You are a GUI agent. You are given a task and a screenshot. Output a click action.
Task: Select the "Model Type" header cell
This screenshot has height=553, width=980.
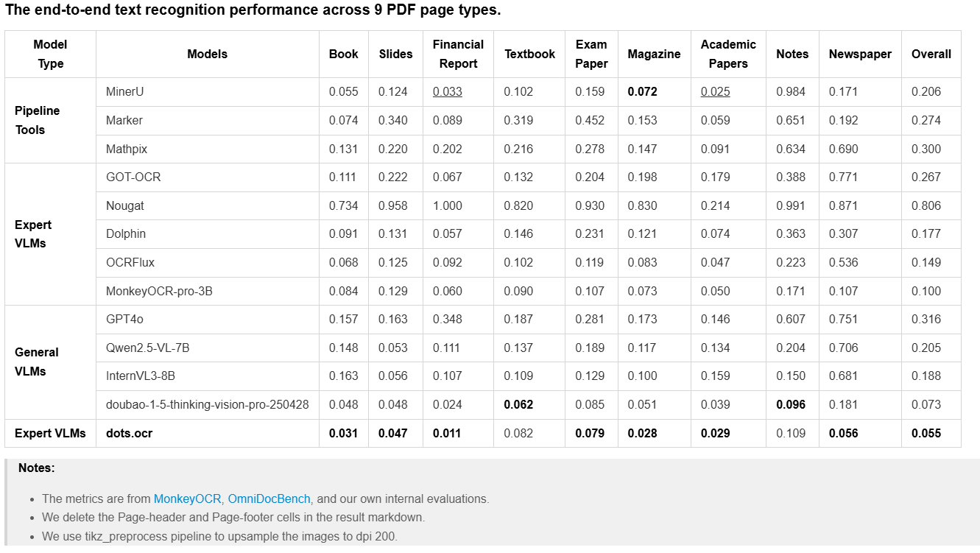pos(50,54)
